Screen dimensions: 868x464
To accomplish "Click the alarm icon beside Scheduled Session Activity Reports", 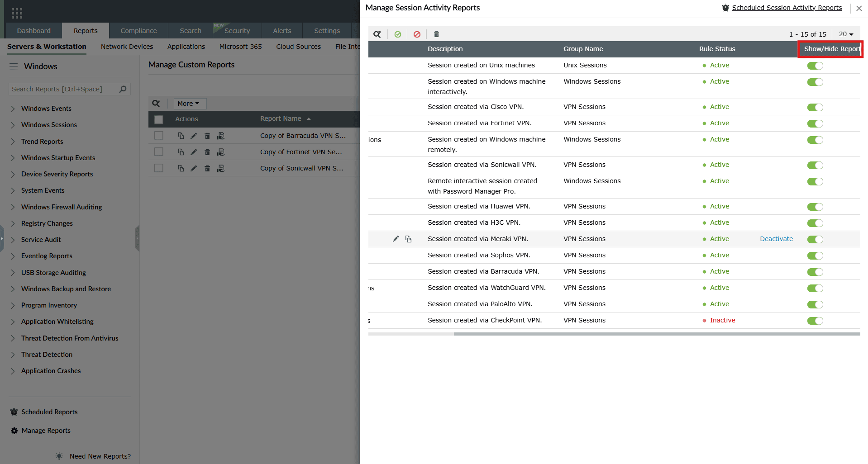I will coord(725,8).
